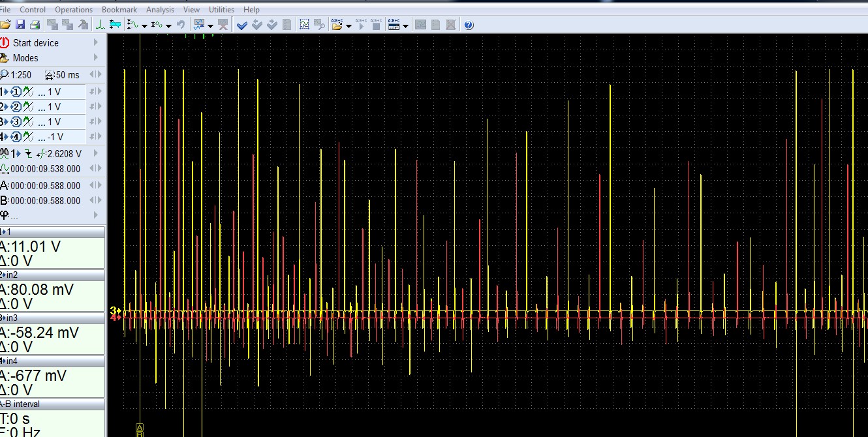The image size is (868, 437).
Task: Open the Operations menu
Action: pyautogui.click(x=74, y=10)
